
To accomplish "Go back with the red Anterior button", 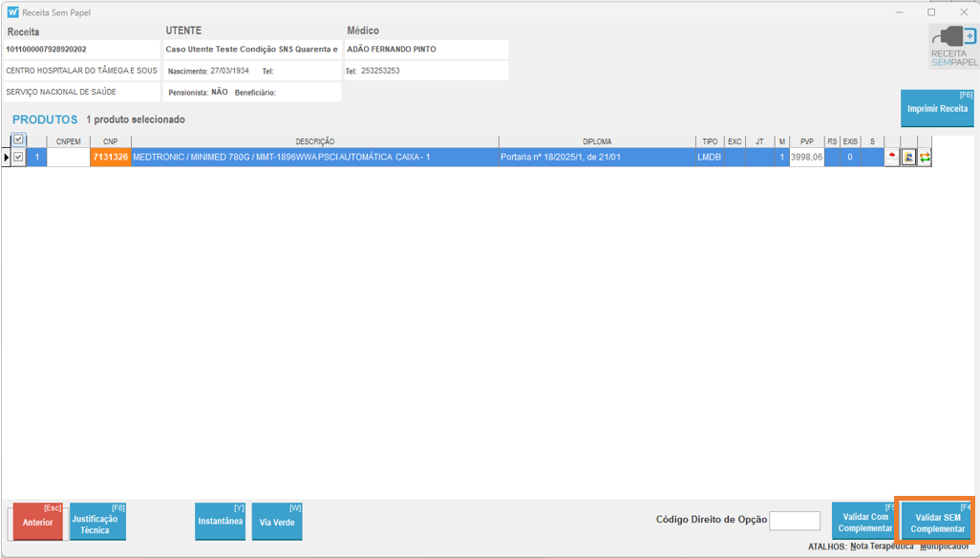I will (x=38, y=522).
